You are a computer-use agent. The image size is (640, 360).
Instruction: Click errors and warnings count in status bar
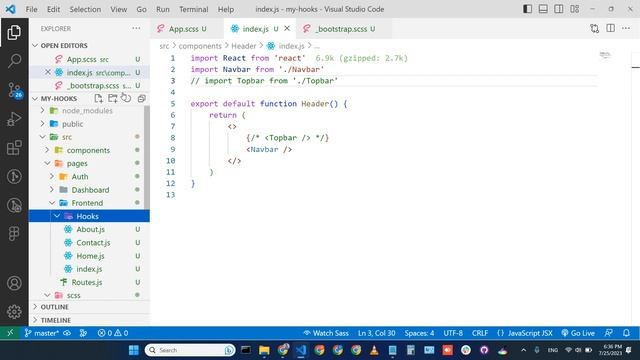tap(113, 333)
